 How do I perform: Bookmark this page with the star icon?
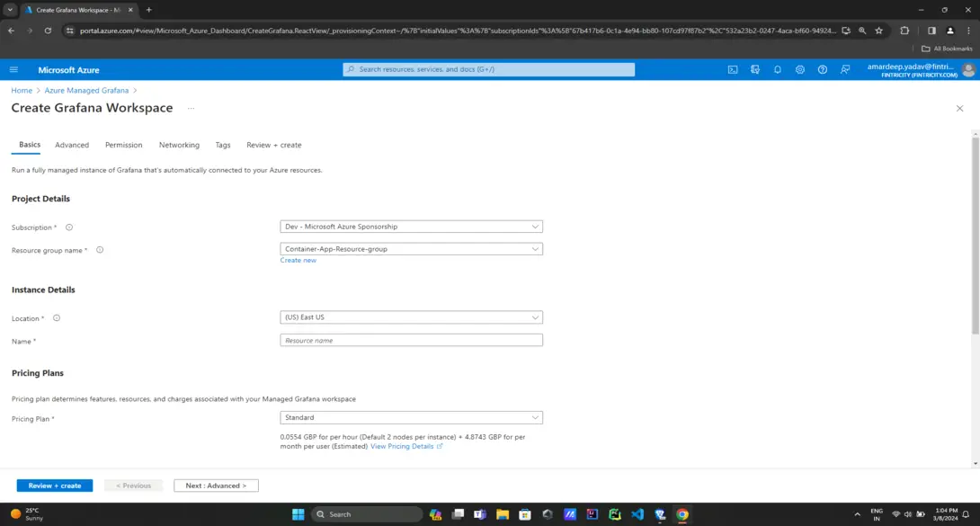point(878,31)
